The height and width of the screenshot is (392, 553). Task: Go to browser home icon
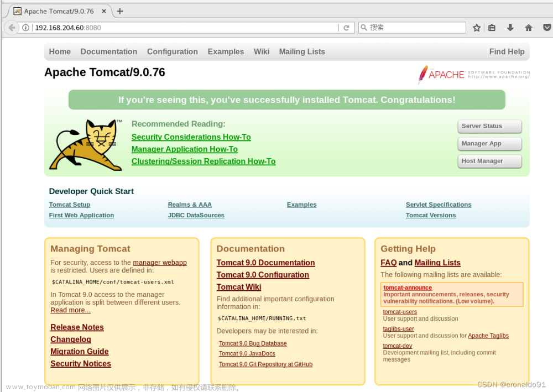click(x=528, y=28)
